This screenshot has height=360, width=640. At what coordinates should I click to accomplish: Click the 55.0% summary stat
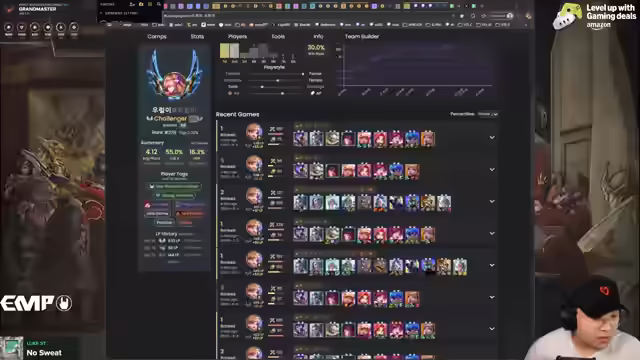point(174,152)
